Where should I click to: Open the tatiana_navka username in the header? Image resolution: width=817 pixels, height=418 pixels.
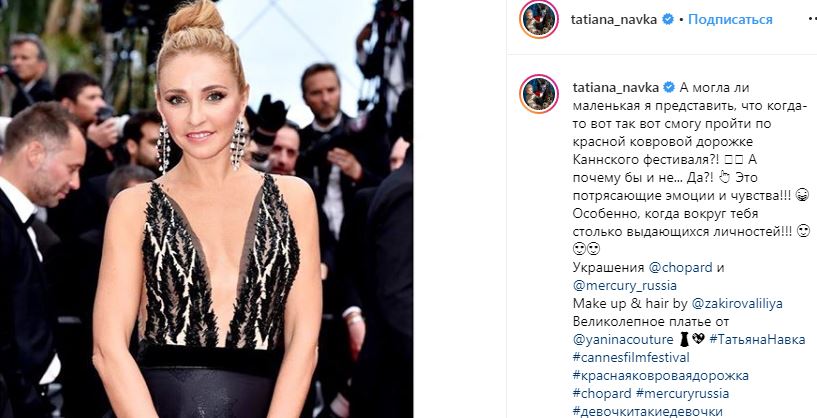(x=614, y=20)
